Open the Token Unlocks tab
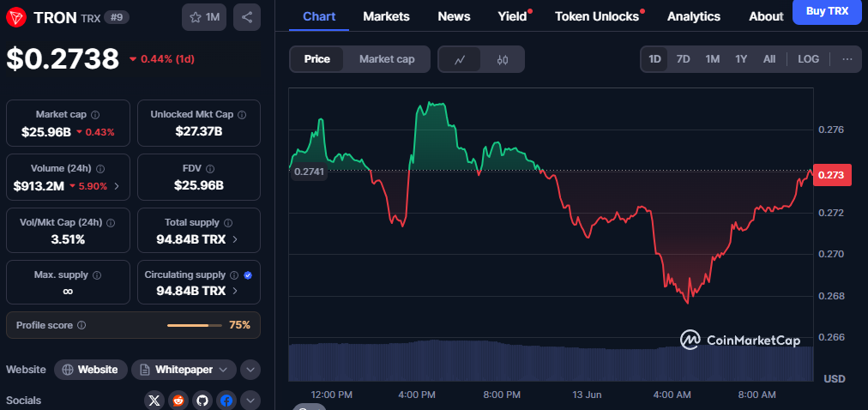Image resolution: width=868 pixels, height=410 pixels. pos(597,16)
